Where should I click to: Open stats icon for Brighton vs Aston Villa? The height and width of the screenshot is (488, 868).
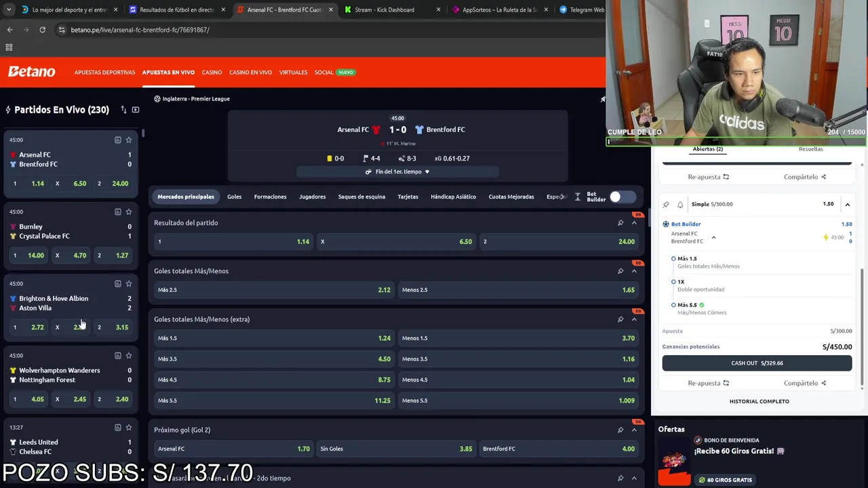[117, 283]
